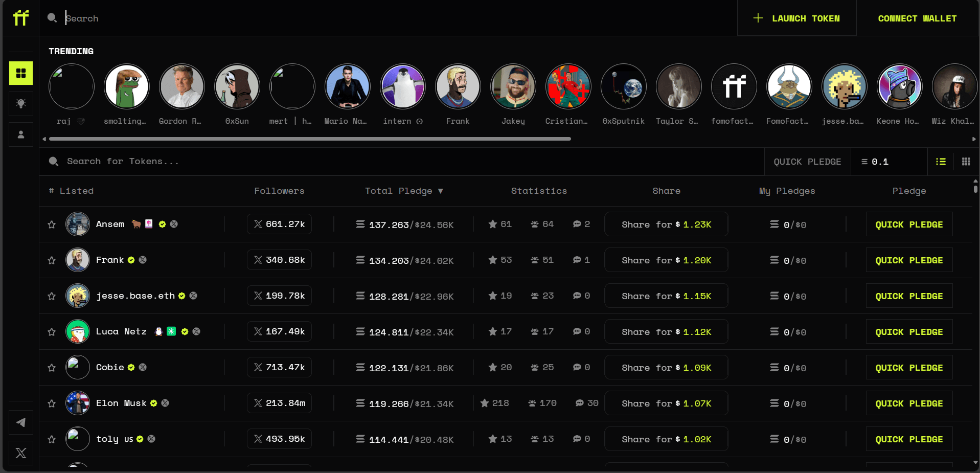Quick Pledge on Elon Musk
The image size is (980, 473).
pyautogui.click(x=909, y=403)
